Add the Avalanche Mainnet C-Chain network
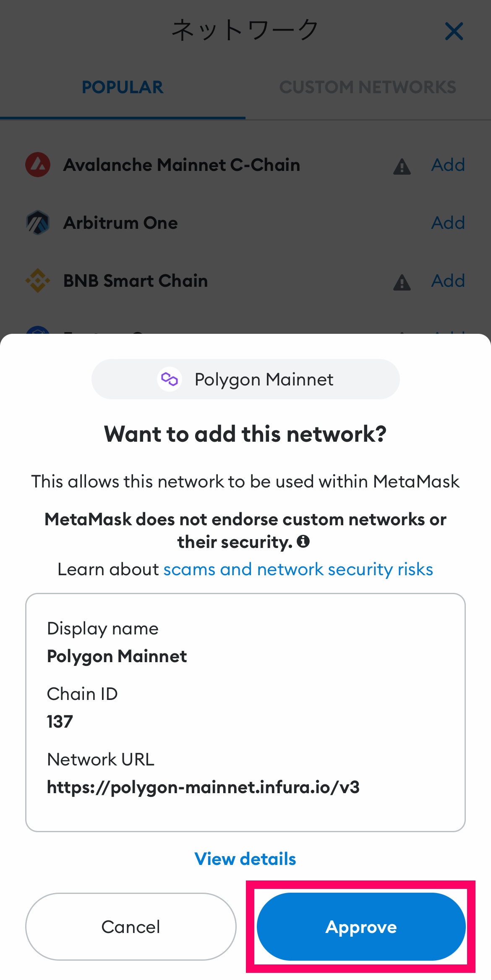Image resolution: width=491 pixels, height=980 pixels. click(x=448, y=165)
